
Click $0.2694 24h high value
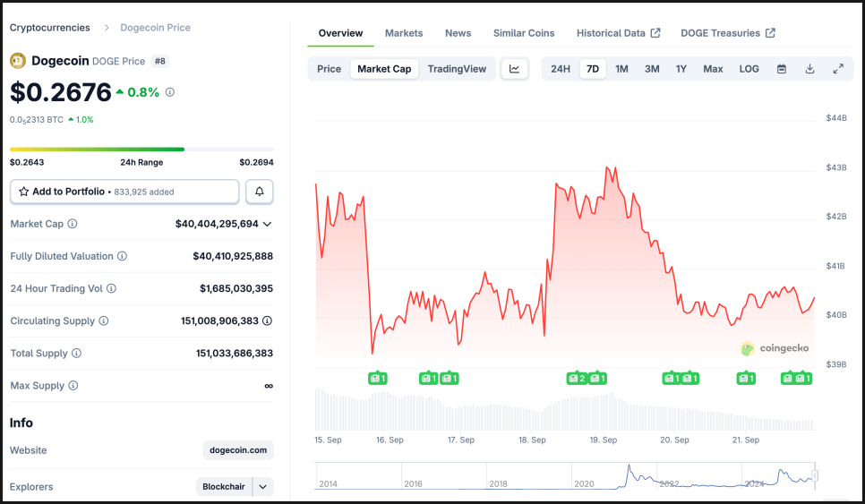tap(256, 162)
